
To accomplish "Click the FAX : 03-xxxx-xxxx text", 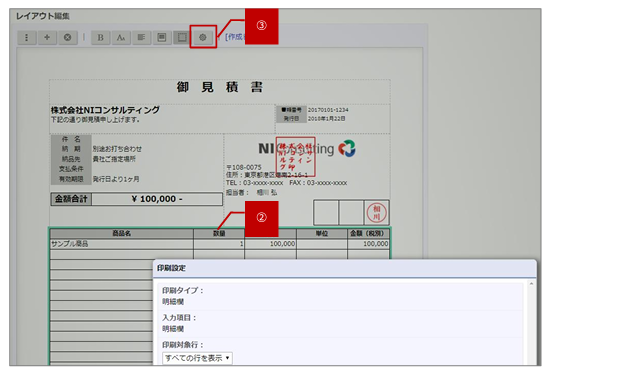I will (x=318, y=183).
